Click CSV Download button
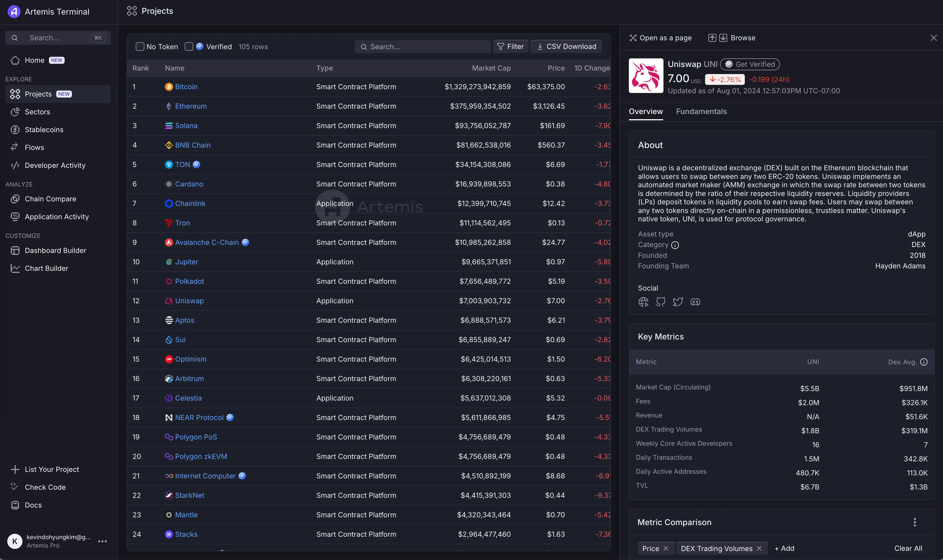 click(x=566, y=46)
